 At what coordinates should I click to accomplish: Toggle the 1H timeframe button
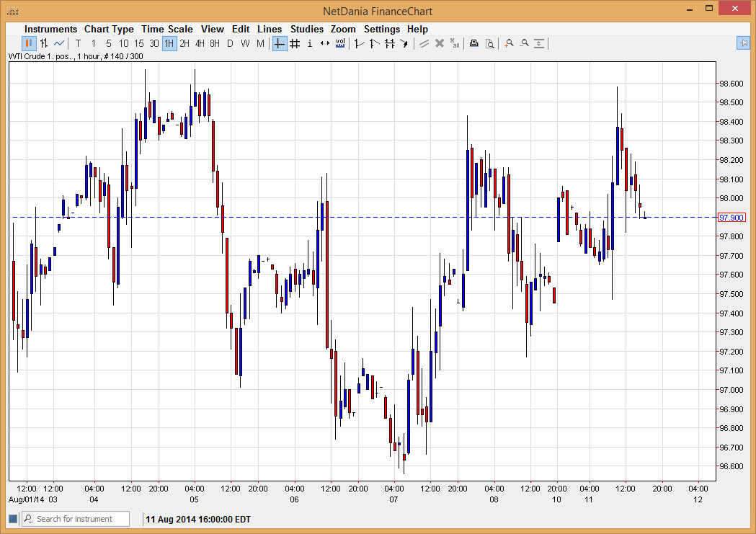[x=168, y=43]
